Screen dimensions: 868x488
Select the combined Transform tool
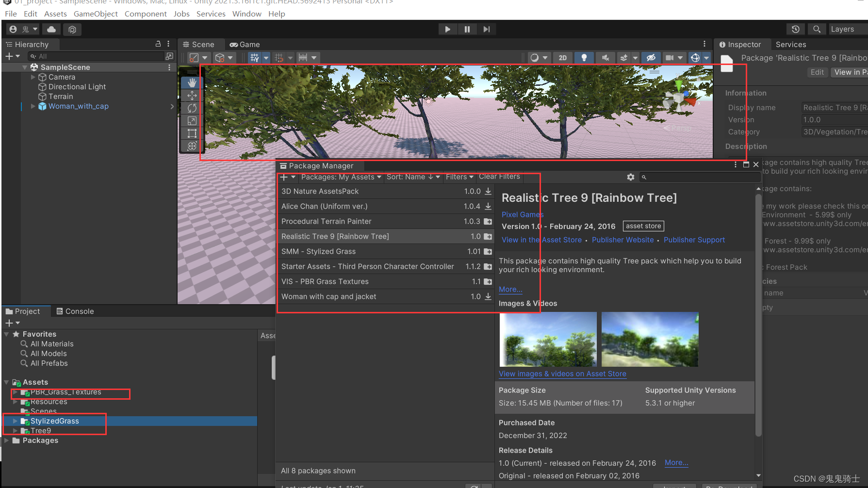[192, 146]
